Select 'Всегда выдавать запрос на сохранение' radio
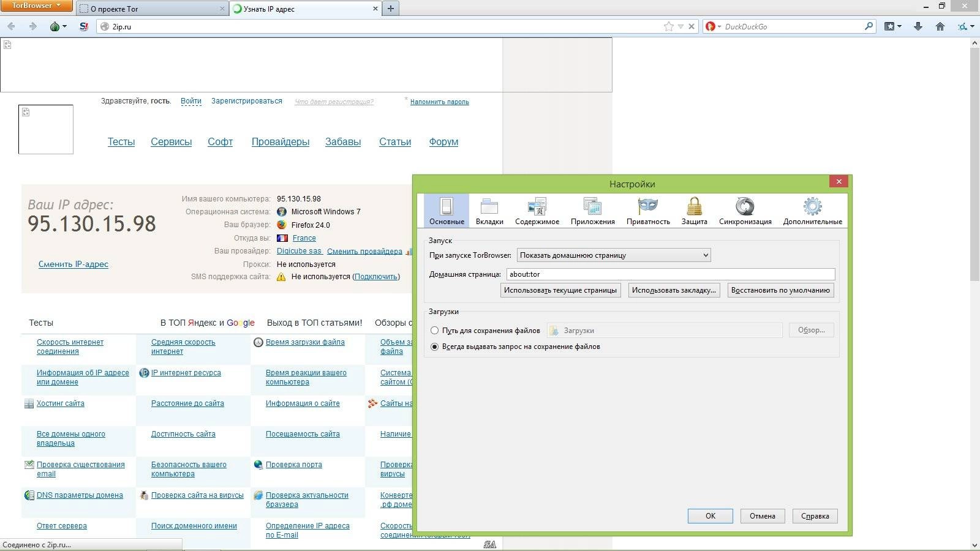The height and width of the screenshot is (551, 980). (434, 347)
